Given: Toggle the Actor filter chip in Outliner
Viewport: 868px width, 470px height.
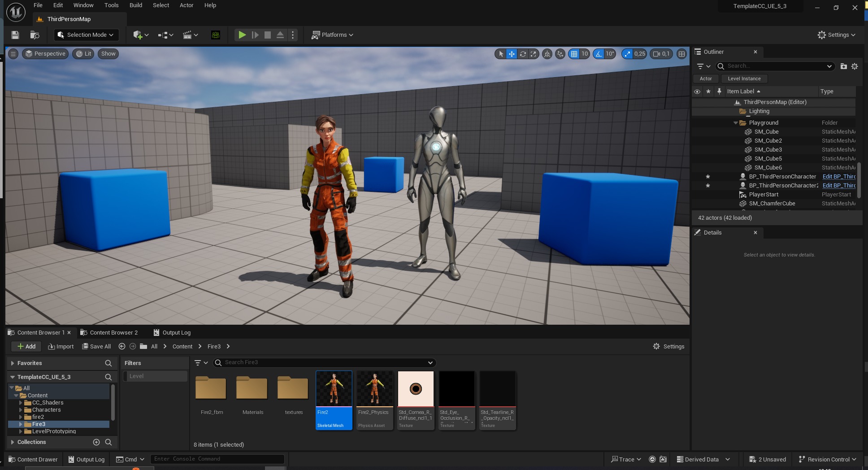Looking at the screenshot, I should [706, 78].
